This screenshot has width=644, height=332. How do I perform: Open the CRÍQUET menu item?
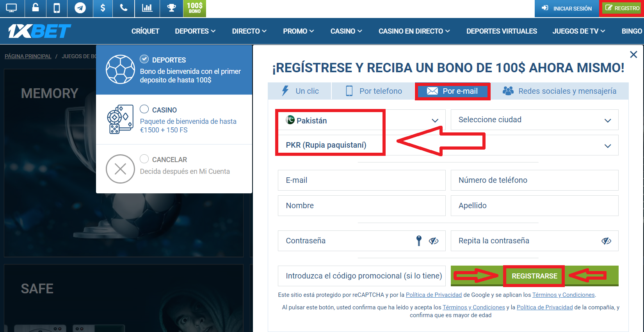(x=145, y=31)
